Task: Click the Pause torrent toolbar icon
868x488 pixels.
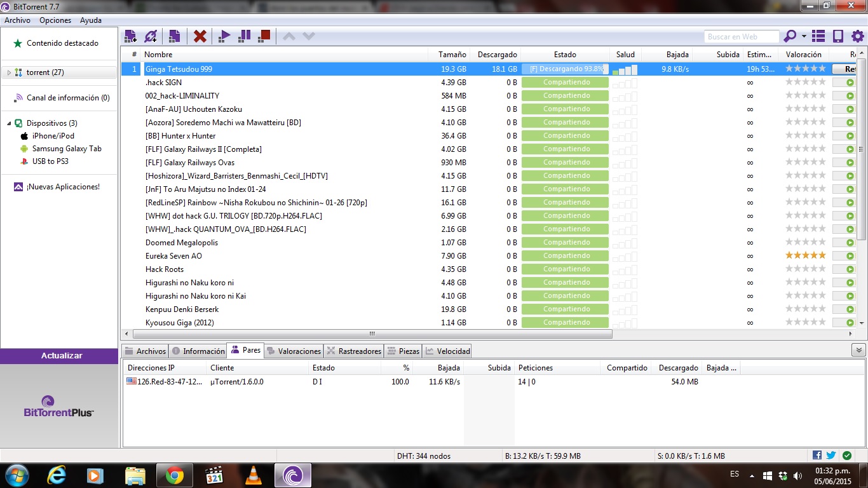Action: pyautogui.click(x=244, y=36)
